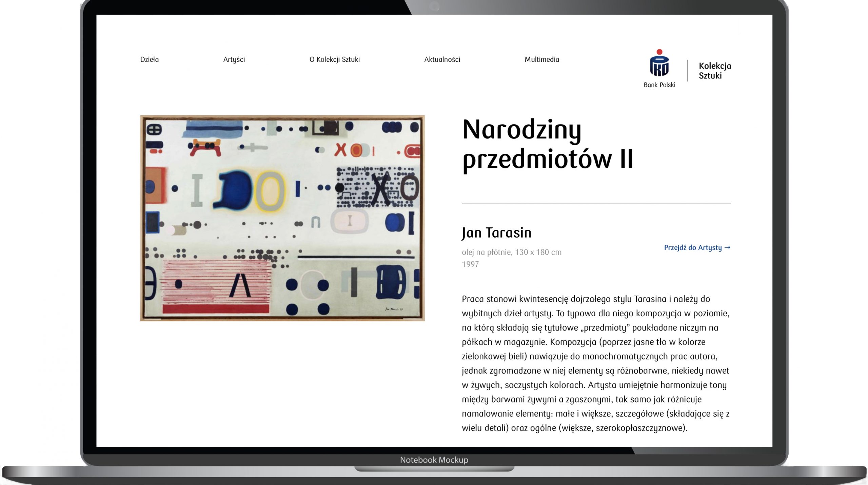Open the Dzieła menu item
868x485 pixels.
(x=150, y=59)
